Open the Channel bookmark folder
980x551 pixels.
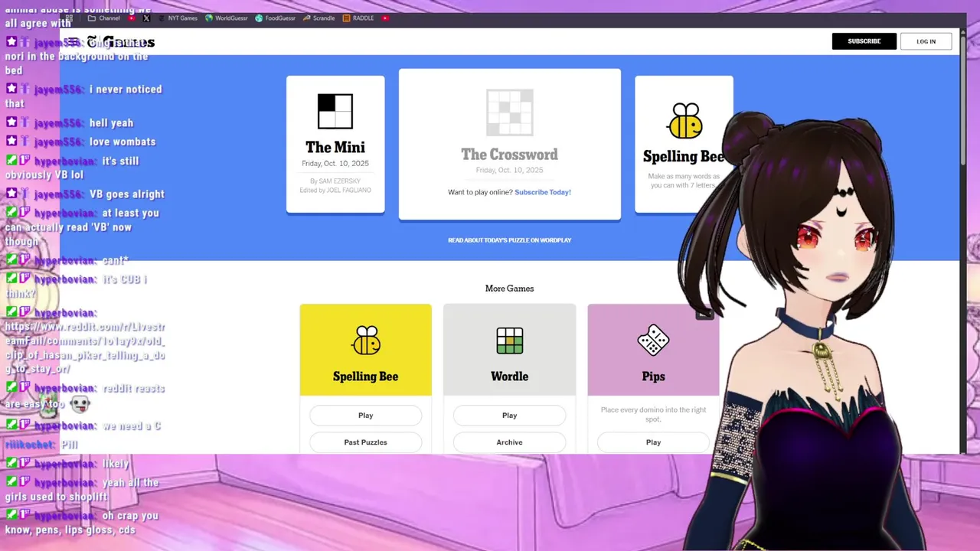click(104, 18)
